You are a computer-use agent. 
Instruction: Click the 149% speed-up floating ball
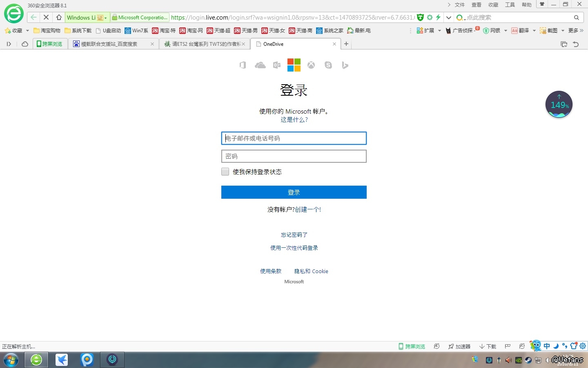(x=559, y=105)
